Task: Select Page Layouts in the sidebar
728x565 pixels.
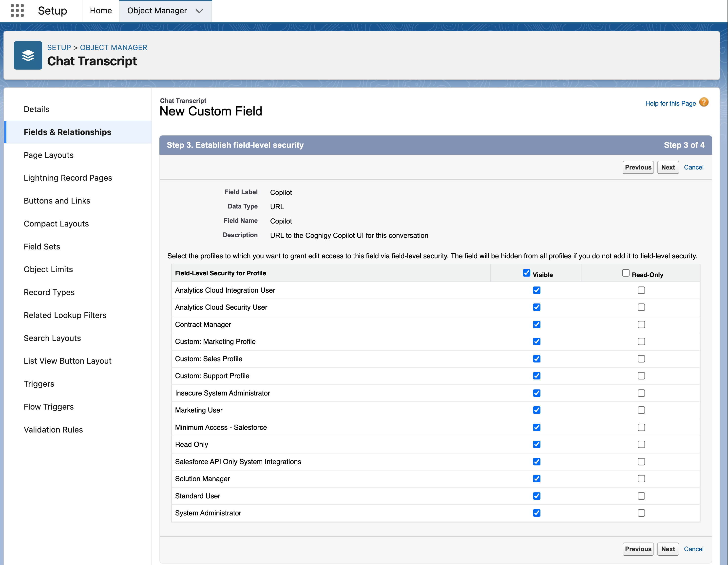Action: point(49,155)
